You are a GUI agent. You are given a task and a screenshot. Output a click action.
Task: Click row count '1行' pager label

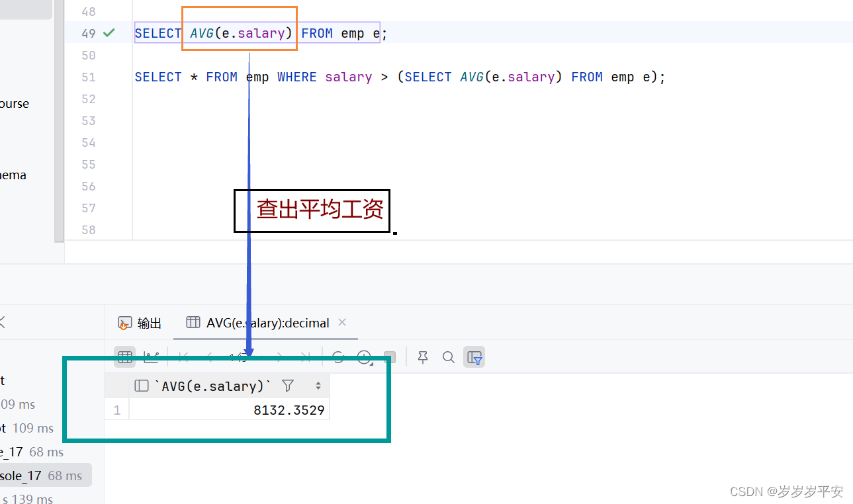[x=238, y=357]
